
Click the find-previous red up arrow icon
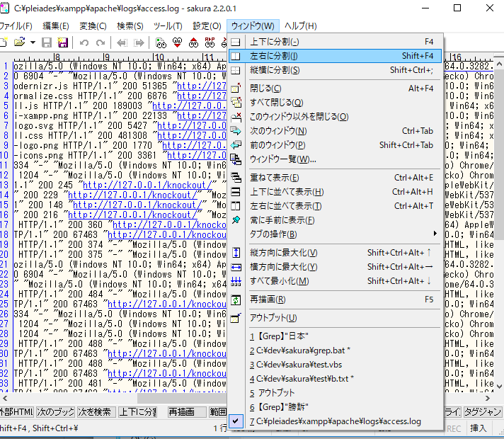click(193, 42)
